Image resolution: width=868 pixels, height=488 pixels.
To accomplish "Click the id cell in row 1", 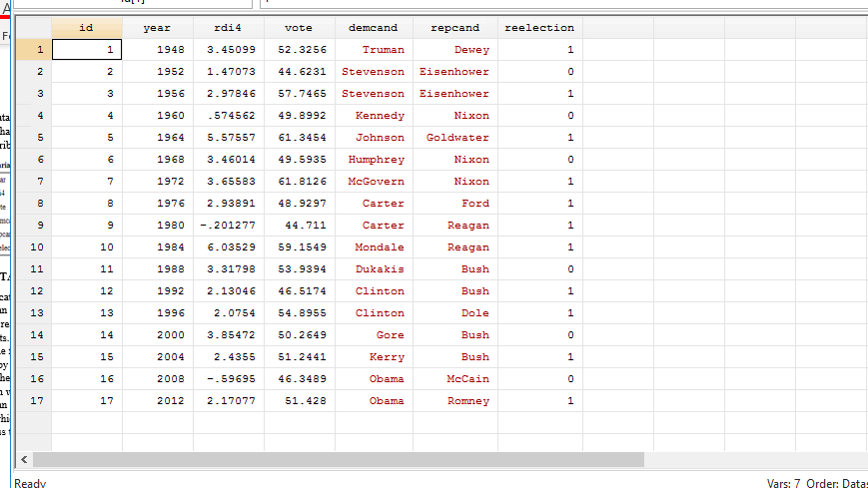I will click(x=87, y=50).
